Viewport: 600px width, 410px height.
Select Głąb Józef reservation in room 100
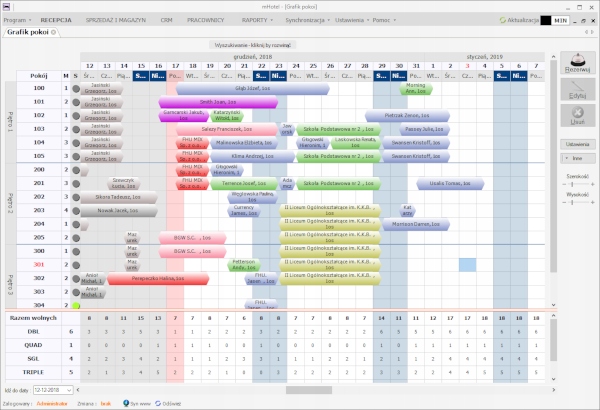click(253, 89)
